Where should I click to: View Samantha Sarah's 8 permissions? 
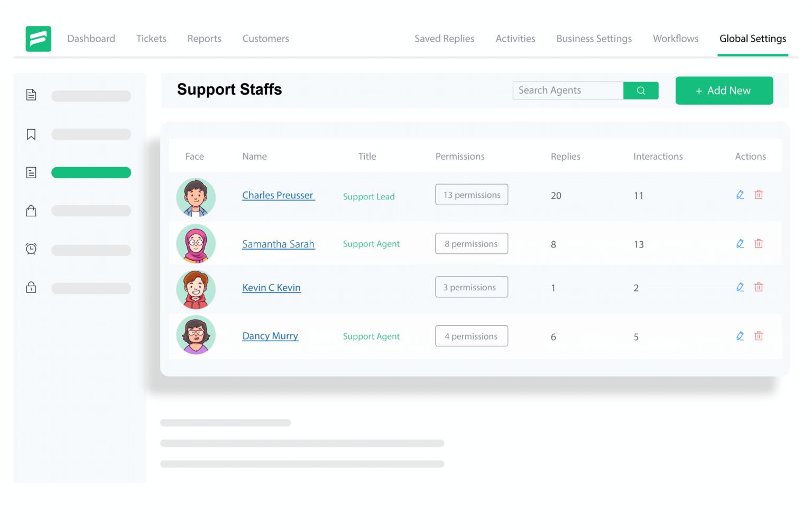(471, 243)
